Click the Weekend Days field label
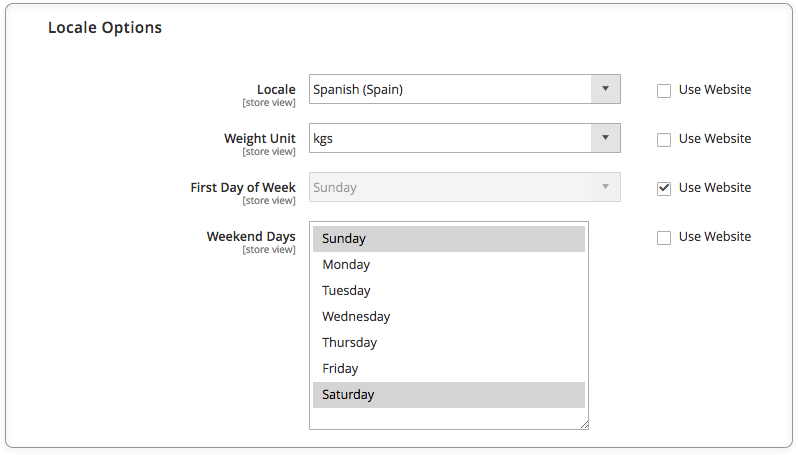Viewport: 798px width, 455px height. pos(251,237)
